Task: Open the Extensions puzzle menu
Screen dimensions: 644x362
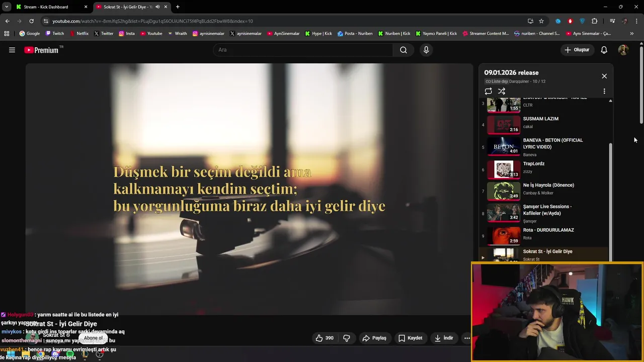Action: (595, 21)
